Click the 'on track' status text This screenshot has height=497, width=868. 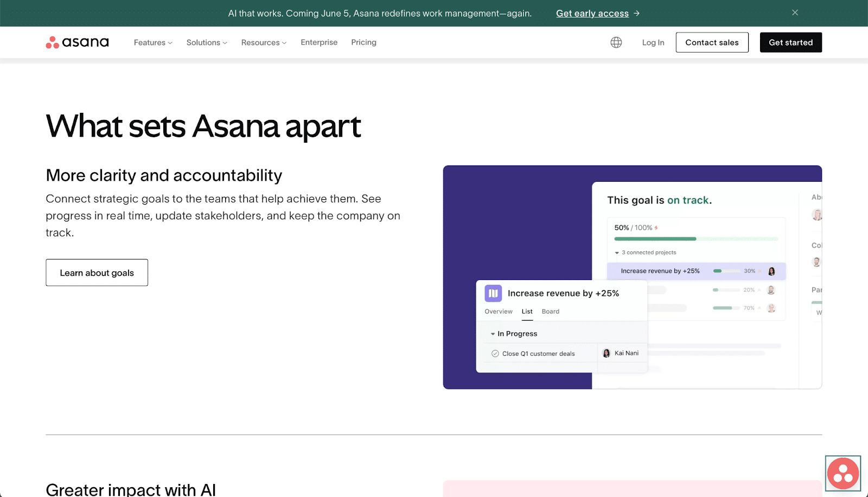[x=688, y=200]
